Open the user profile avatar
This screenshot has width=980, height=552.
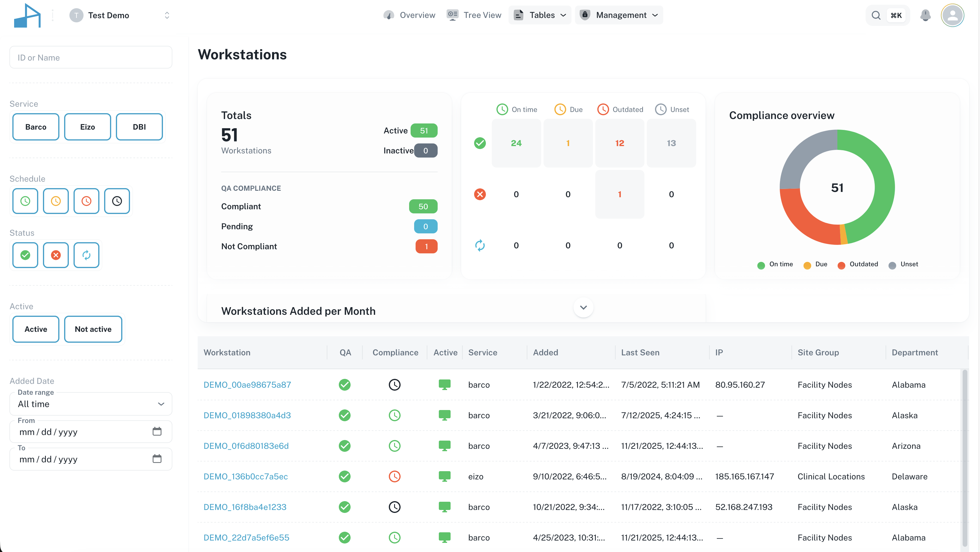pyautogui.click(x=952, y=15)
